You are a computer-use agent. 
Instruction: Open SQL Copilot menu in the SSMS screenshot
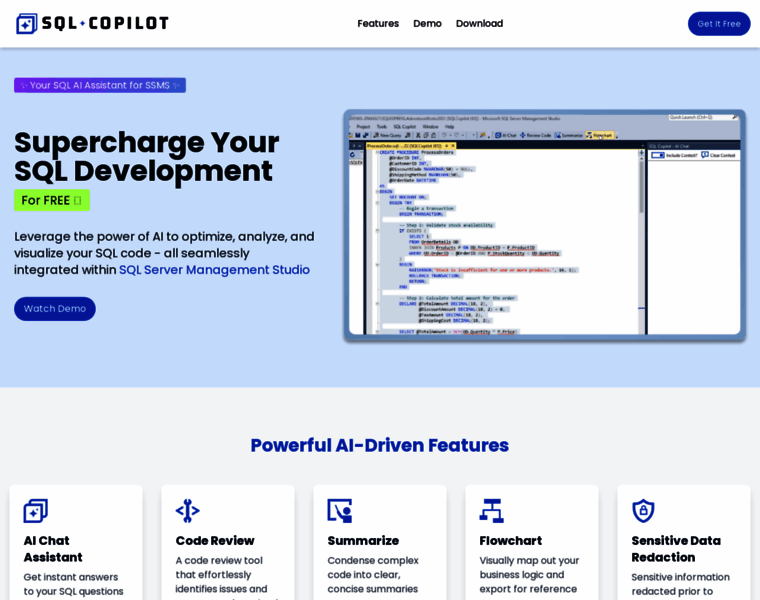click(404, 126)
